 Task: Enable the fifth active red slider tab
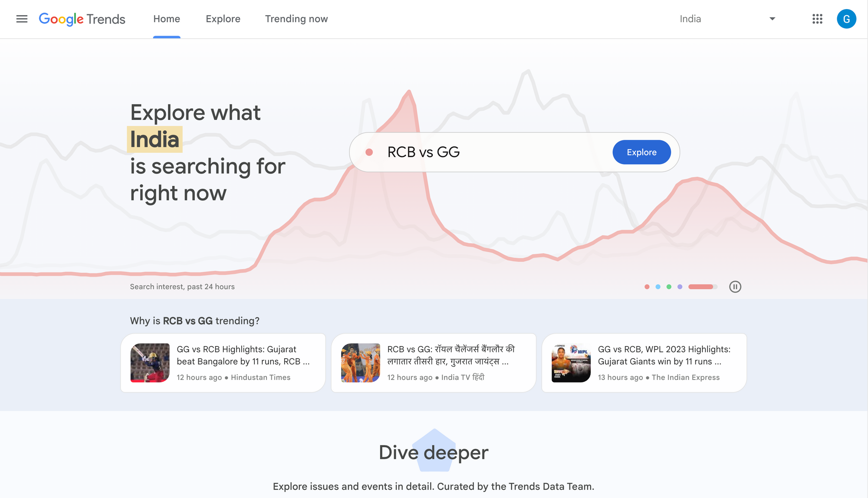point(700,287)
